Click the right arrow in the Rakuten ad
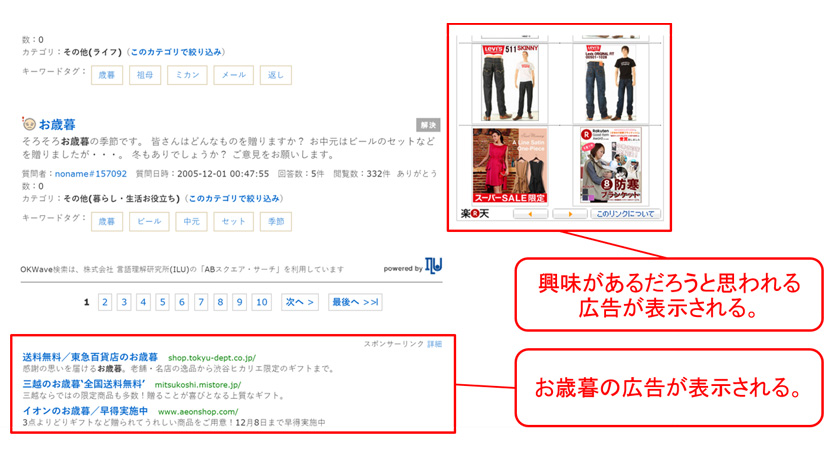Image resolution: width=830 pixels, height=460 pixels. tap(570, 214)
